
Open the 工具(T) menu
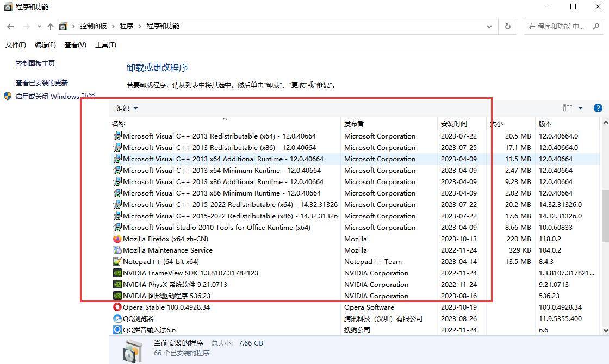pos(105,45)
